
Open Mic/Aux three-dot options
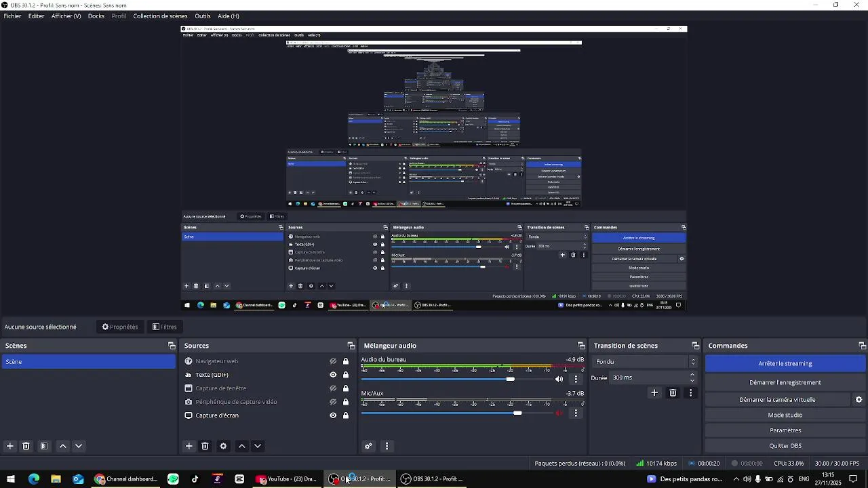coord(576,413)
